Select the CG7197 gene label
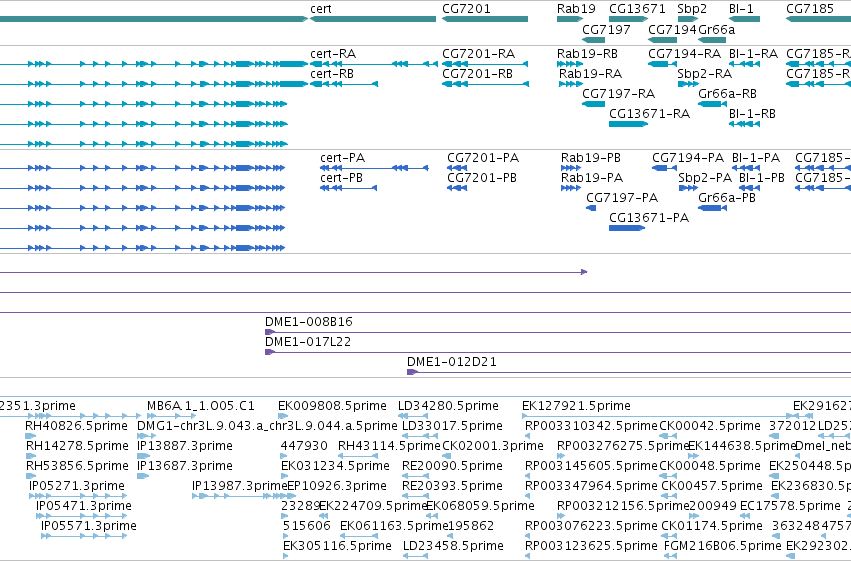Image resolution: width=851 pixels, height=561 pixels. pyautogui.click(x=606, y=29)
